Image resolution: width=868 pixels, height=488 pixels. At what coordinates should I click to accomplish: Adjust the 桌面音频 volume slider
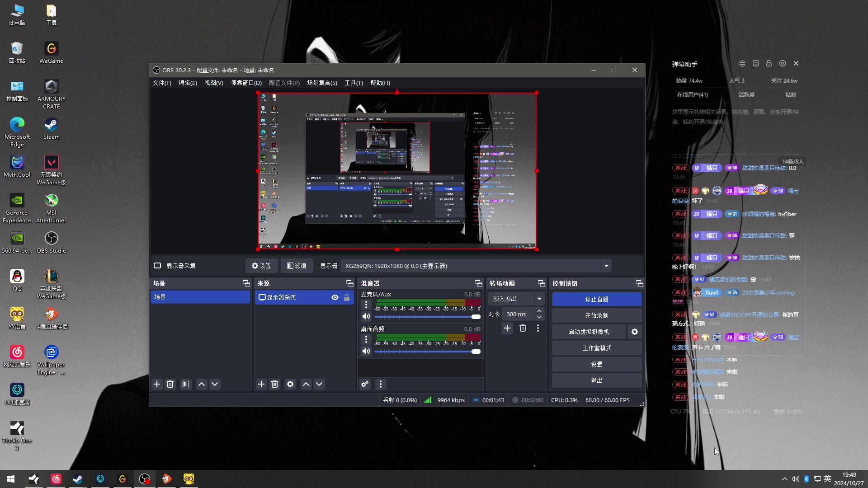[x=476, y=352]
